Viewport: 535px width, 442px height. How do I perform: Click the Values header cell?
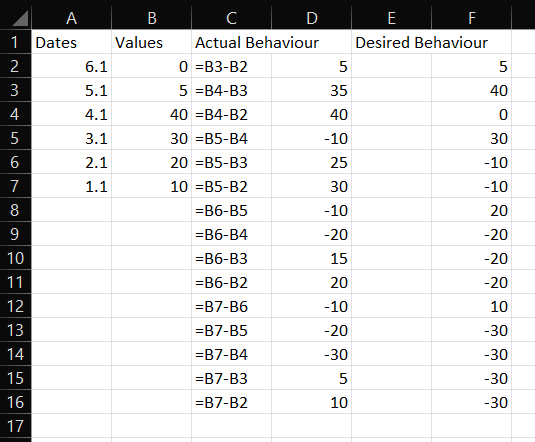151,42
